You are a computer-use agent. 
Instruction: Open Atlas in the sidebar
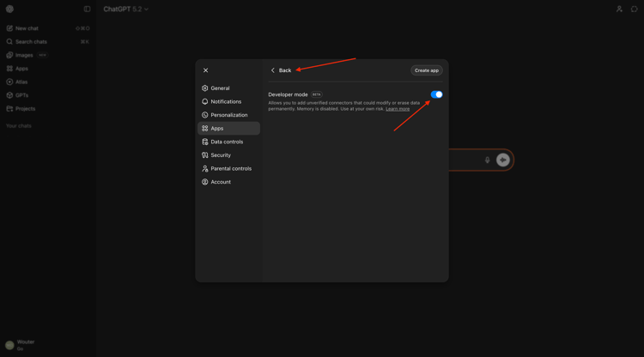(x=48, y=82)
